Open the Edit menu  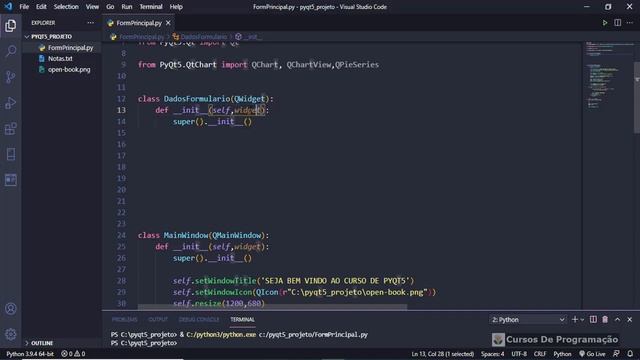coord(41,7)
